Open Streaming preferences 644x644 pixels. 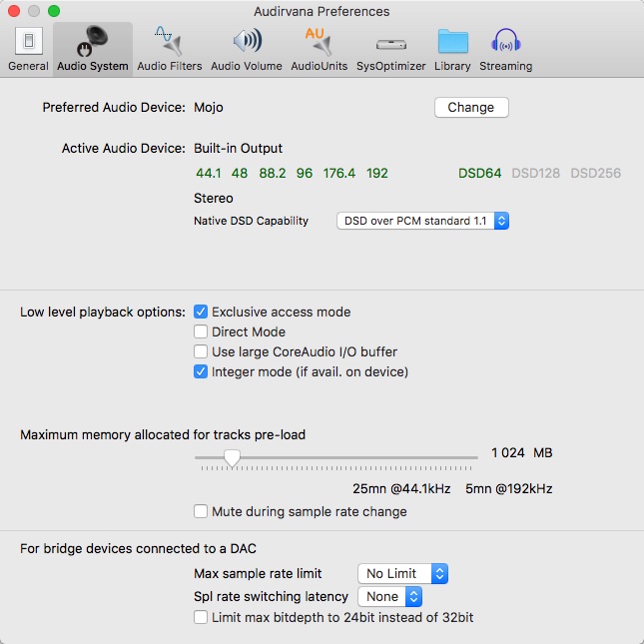505,49
